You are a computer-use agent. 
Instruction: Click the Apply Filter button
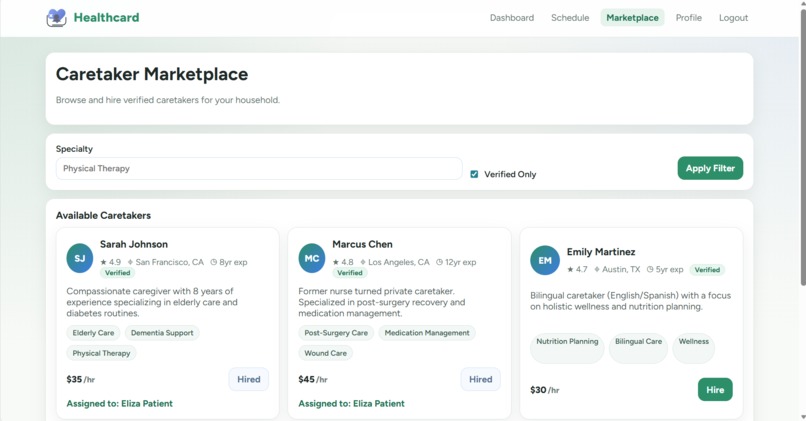click(x=710, y=168)
